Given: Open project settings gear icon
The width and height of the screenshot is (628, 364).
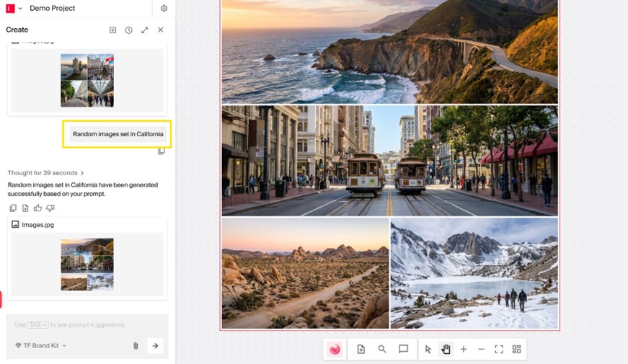Looking at the screenshot, I should point(164,9).
